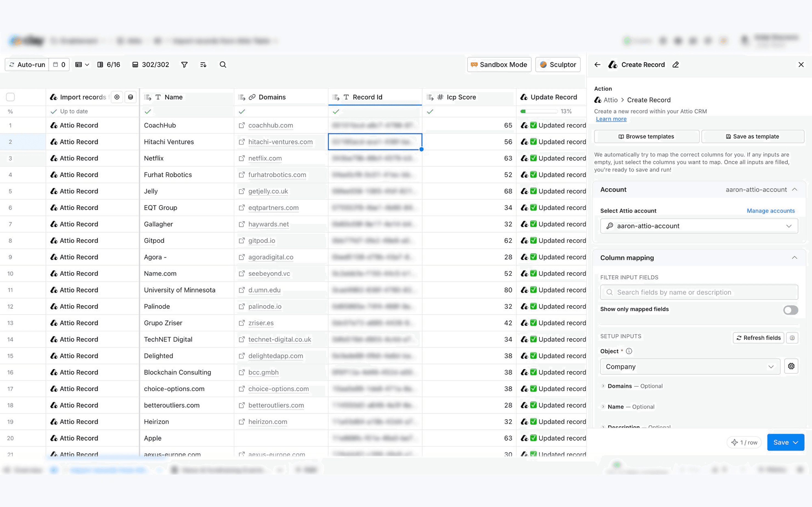
Task: Click the settings icon next to Refresh fields
Action: 792,338
